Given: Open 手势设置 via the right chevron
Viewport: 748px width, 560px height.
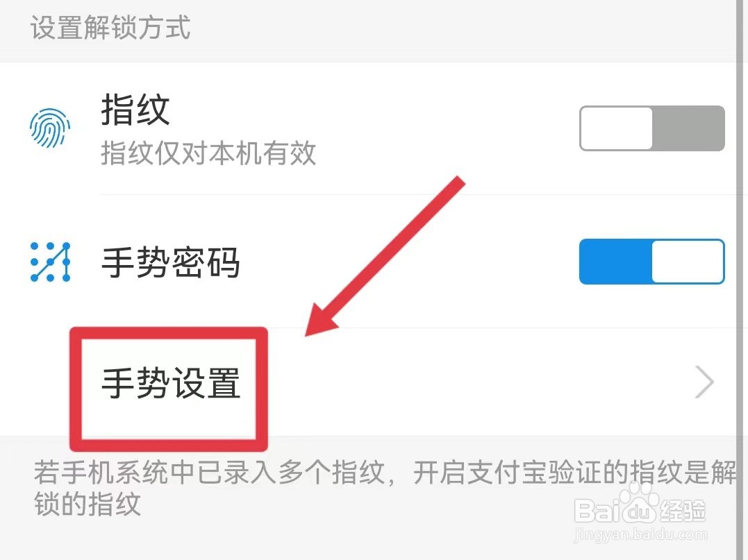Looking at the screenshot, I should pos(704,382).
